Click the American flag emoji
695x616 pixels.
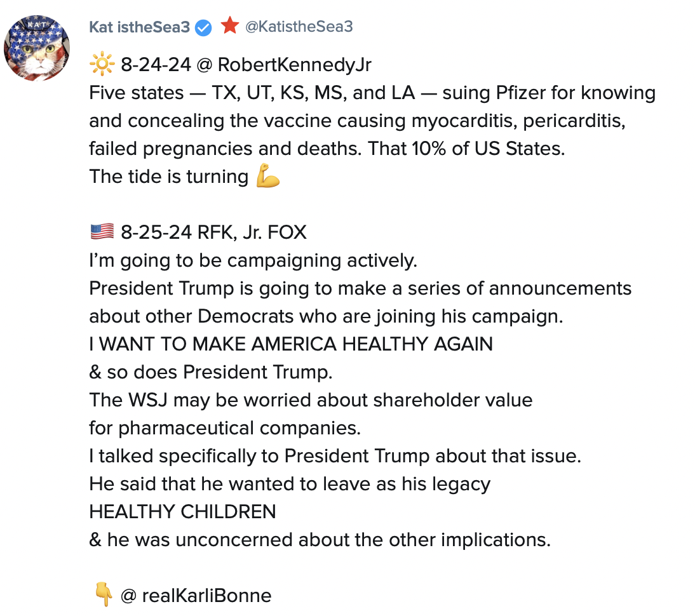102,232
